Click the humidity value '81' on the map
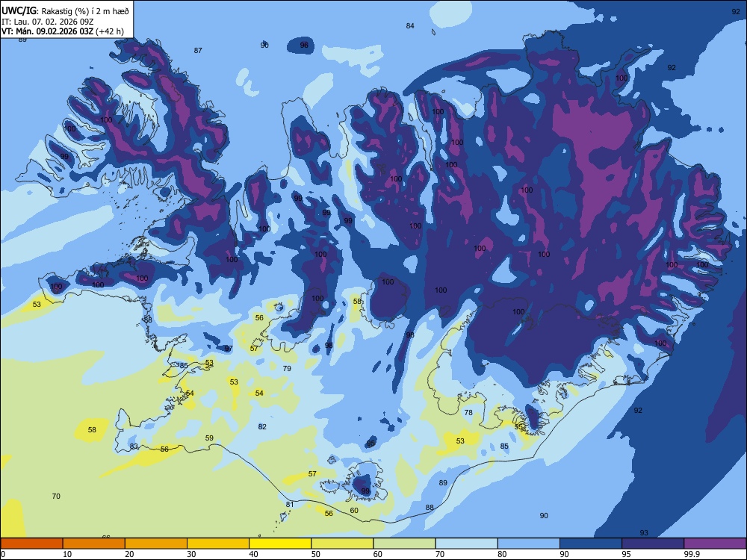 (290, 504)
